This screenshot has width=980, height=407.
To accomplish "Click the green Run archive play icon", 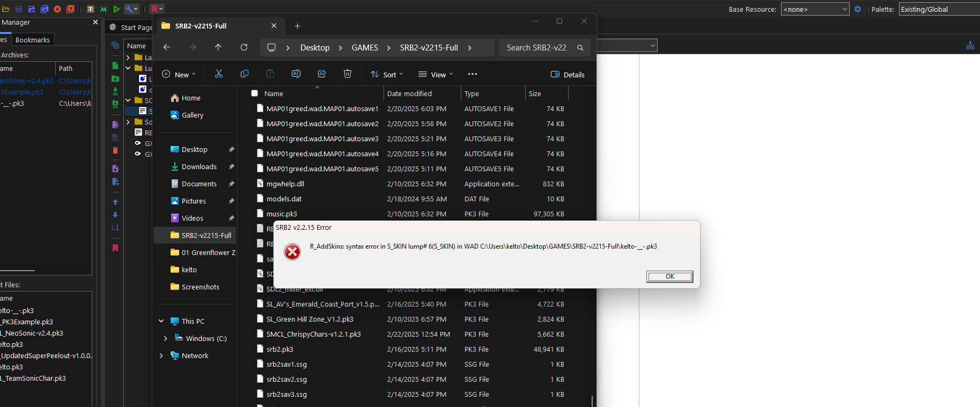I will pos(116,9).
